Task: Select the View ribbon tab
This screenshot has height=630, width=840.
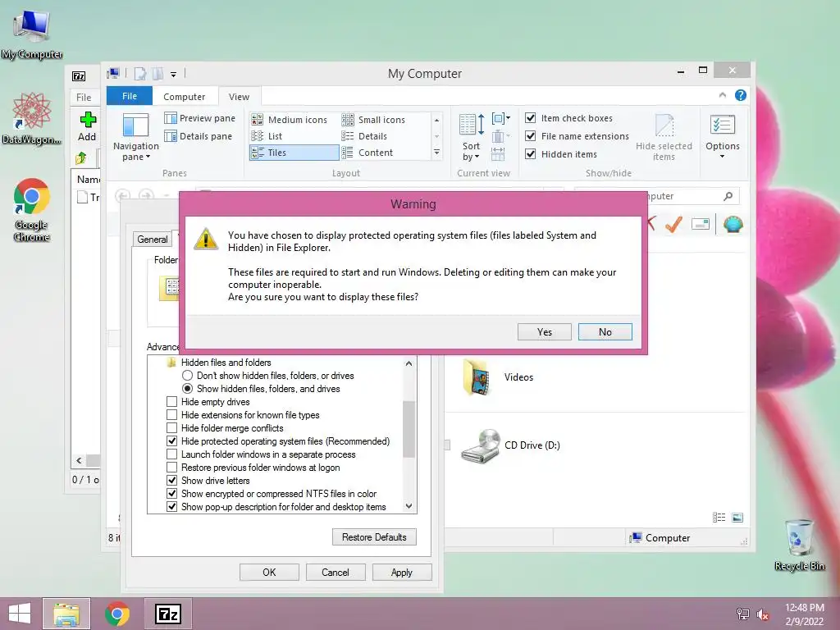Action: tap(239, 97)
